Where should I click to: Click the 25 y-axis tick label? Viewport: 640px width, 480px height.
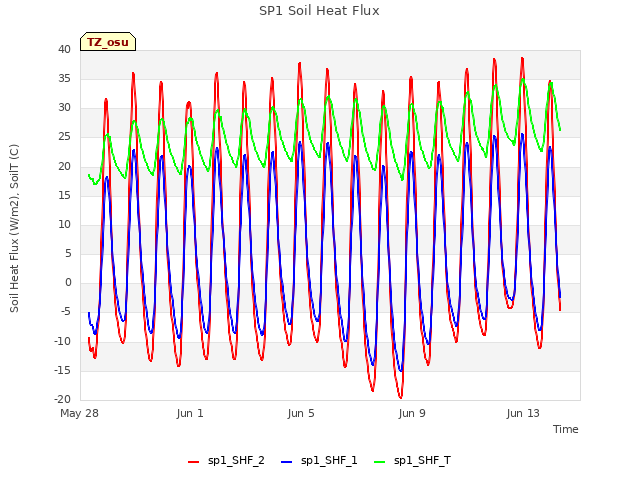64,137
